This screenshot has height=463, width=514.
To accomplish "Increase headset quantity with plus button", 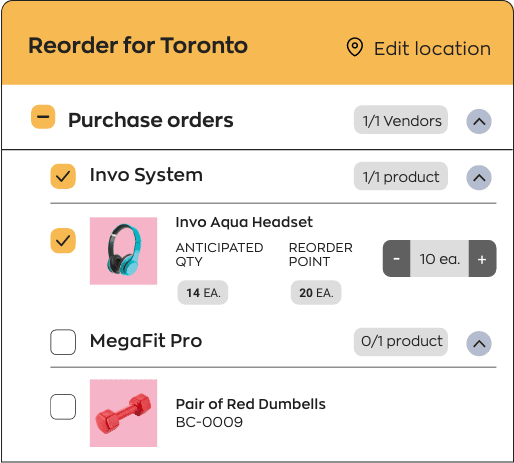I will click(x=482, y=258).
